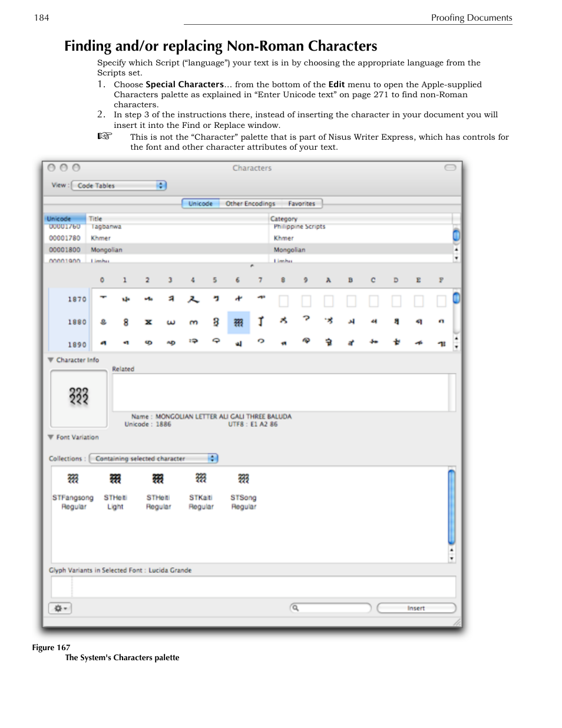The height and width of the screenshot is (728, 562).
Task: Switch to the Other Encodings tab
Action: coord(250,203)
